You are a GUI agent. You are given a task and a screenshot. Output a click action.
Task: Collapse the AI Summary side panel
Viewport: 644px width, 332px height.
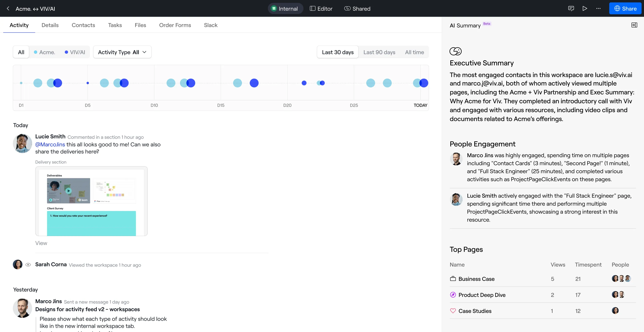[634, 25]
